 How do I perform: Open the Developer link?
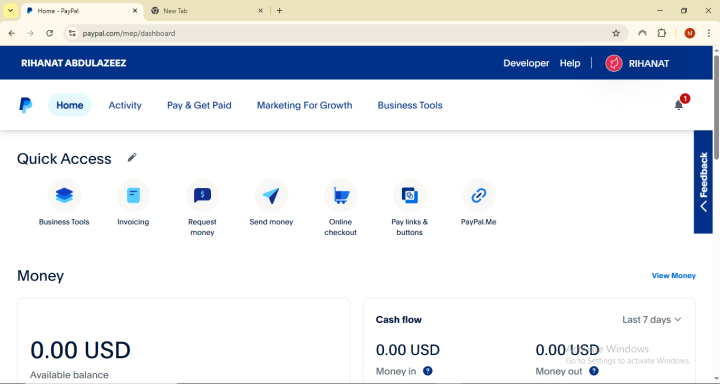coord(526,63)
